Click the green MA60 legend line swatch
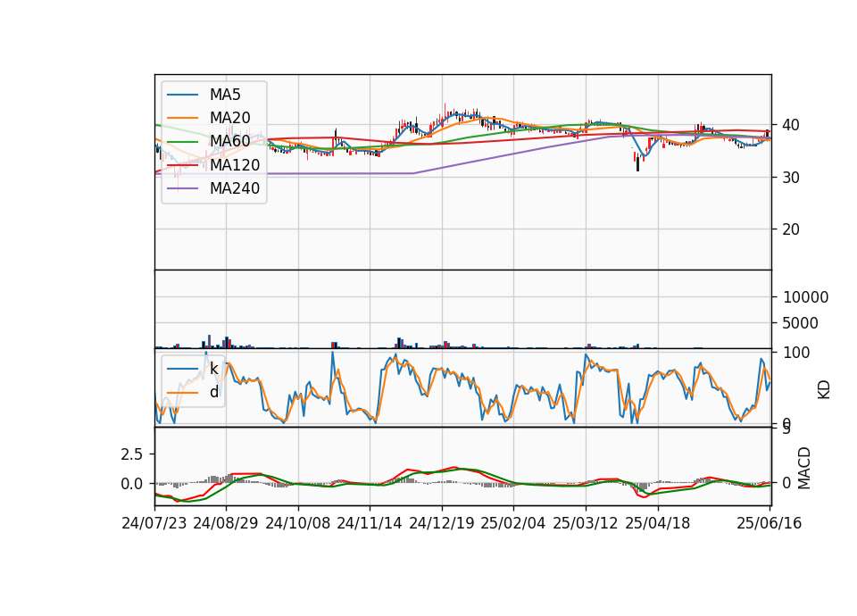This screenshot has height=616, width=857. 182,142
